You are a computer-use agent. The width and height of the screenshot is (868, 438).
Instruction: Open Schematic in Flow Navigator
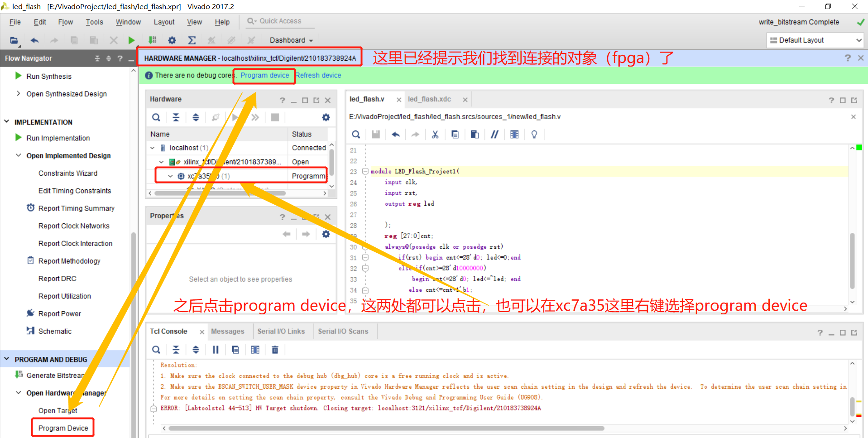55,331
